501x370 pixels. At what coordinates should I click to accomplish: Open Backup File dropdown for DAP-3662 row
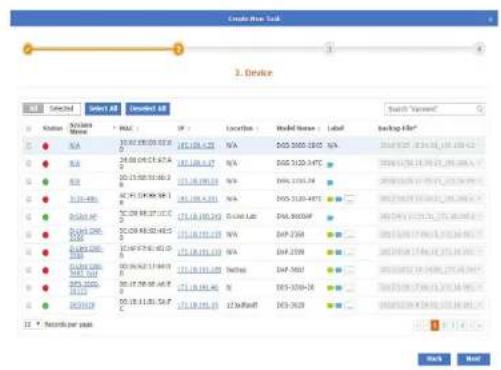[431, 270]
